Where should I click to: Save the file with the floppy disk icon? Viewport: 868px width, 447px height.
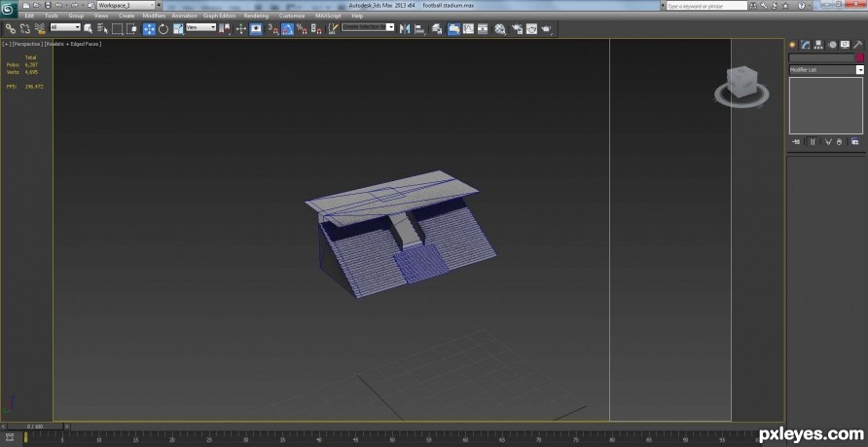(48, 5)
